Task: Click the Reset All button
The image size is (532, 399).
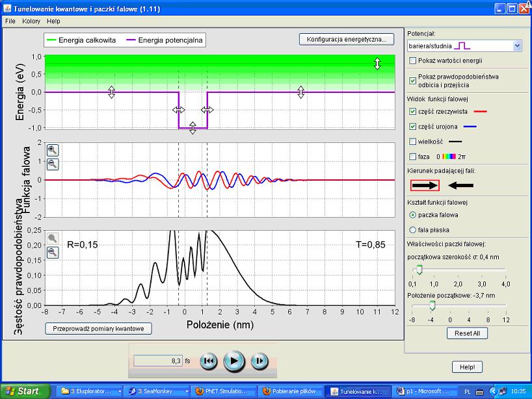Action: click(x=467, y=333)
